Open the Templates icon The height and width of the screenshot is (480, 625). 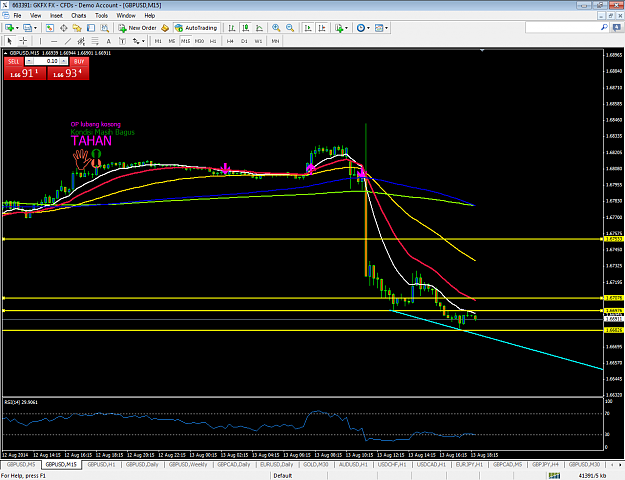tap(379, 28)
